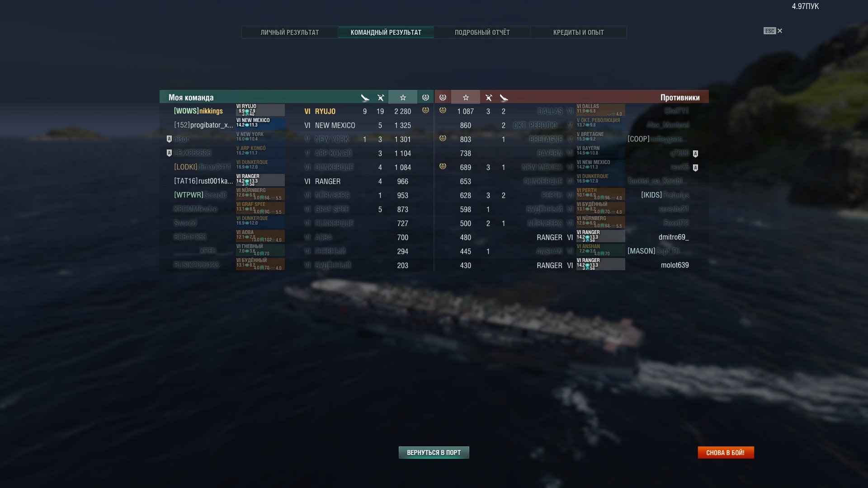Sort my team by experience star icon
Image resolution: width=868 pixels, height=488 pixels.
pyautogui.click(x=403, y=97)
